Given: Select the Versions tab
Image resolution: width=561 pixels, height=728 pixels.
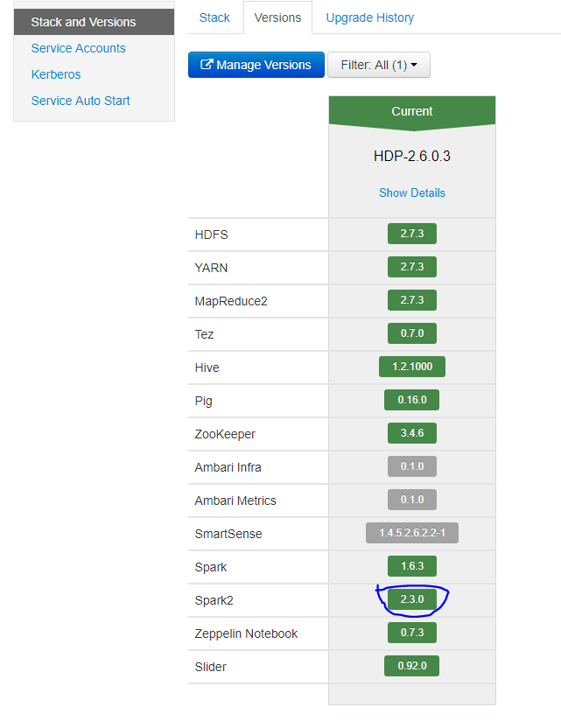Looking at the screenshot, I should 277,17.
